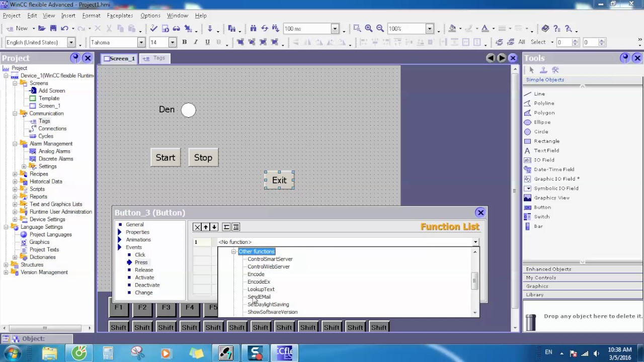Delete function with X icon in Function List
Screen dimensions: 644x362
tap(197, 227)
